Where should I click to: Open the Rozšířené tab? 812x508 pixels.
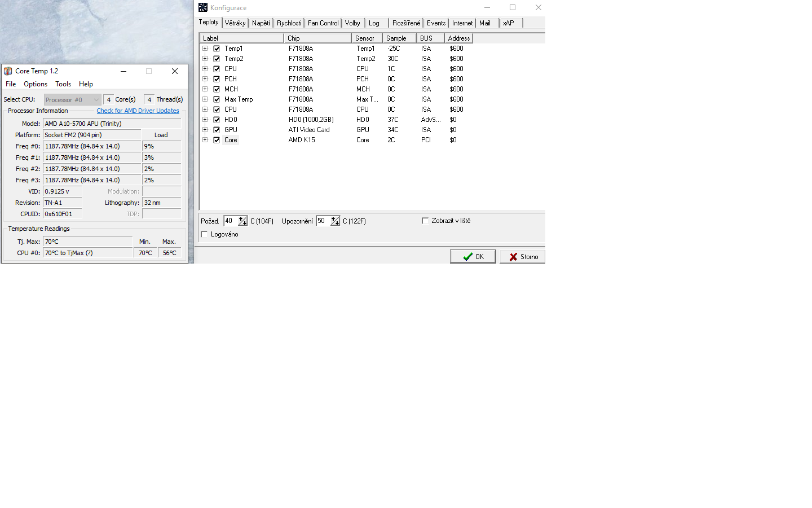406,23
